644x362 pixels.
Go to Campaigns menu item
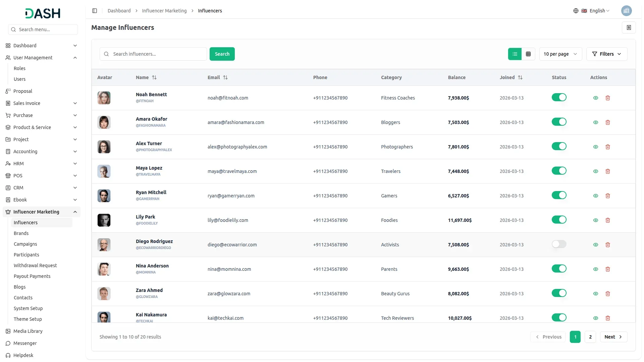pos(25,244)
